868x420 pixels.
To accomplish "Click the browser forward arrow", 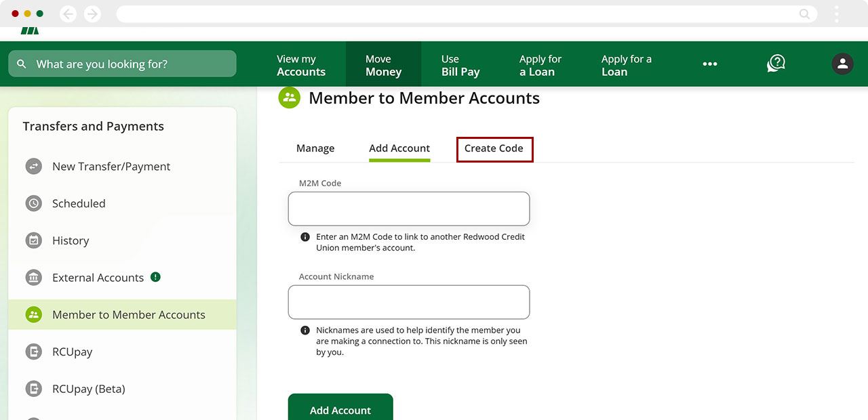I will point(92,14).
